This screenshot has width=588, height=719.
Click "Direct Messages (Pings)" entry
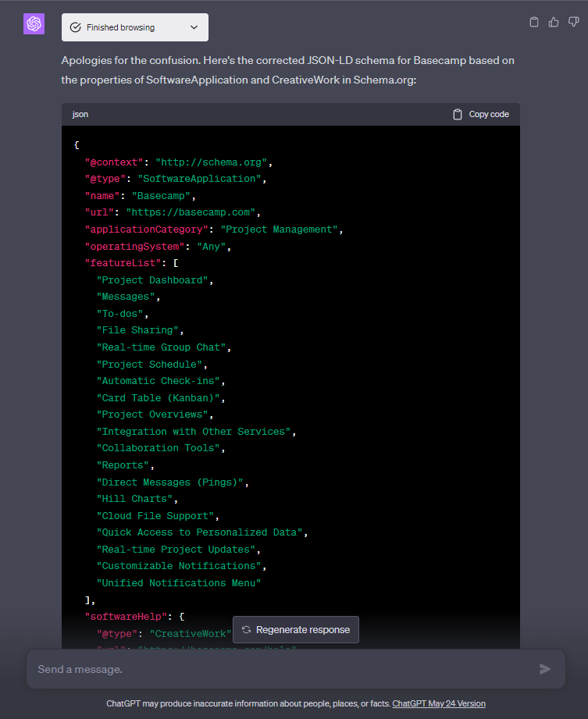[169, 482]
